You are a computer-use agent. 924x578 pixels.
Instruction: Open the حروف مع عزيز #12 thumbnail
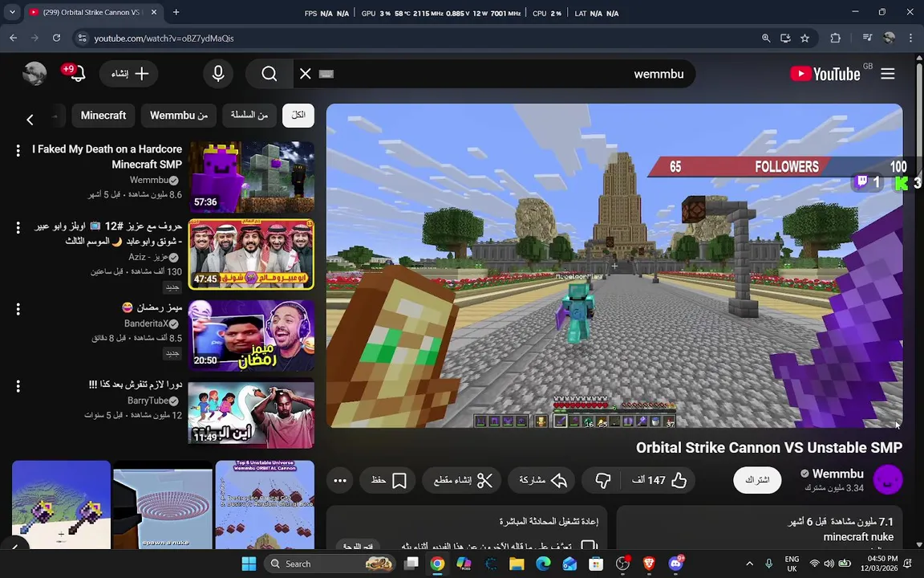251,254
